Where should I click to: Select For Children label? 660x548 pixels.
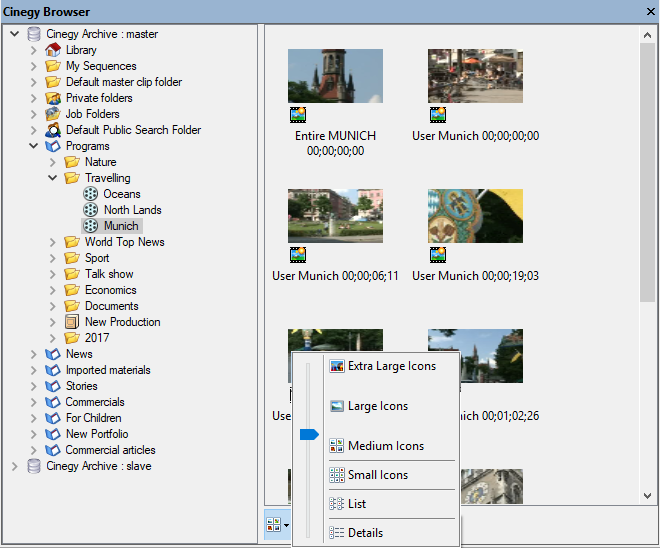click(93, 418)
